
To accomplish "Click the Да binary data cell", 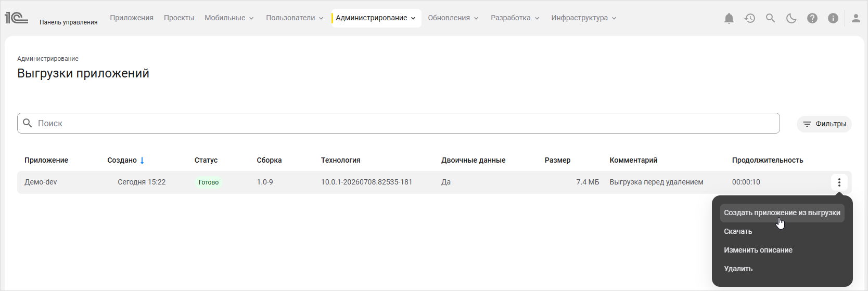I will tap(446, 182).
